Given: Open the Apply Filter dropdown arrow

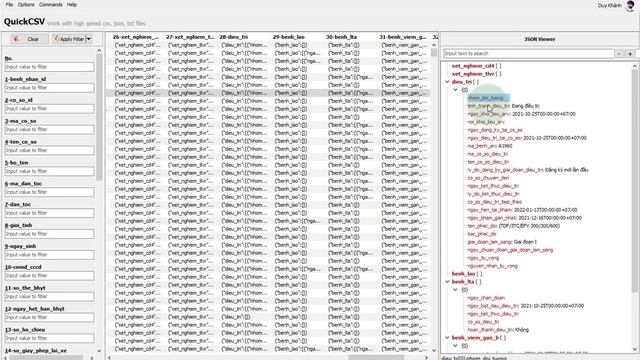Looking at the screenshot, I should pos(89,39).
